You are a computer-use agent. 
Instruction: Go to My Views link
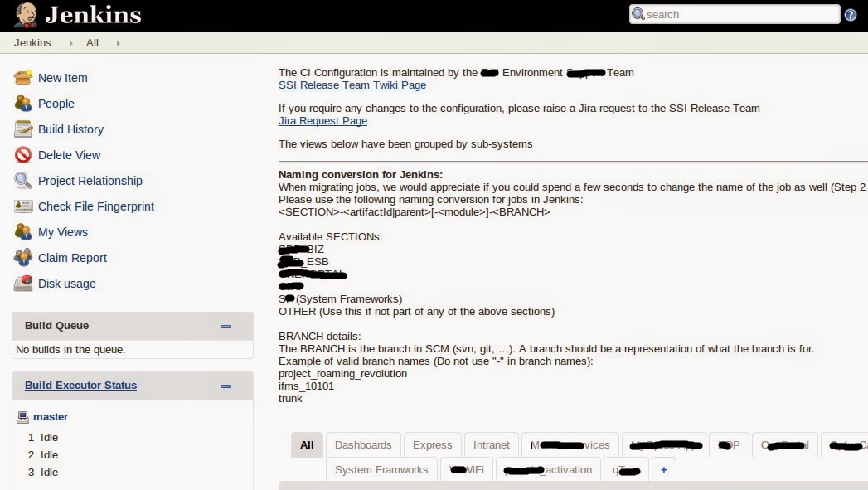point(62,232)
